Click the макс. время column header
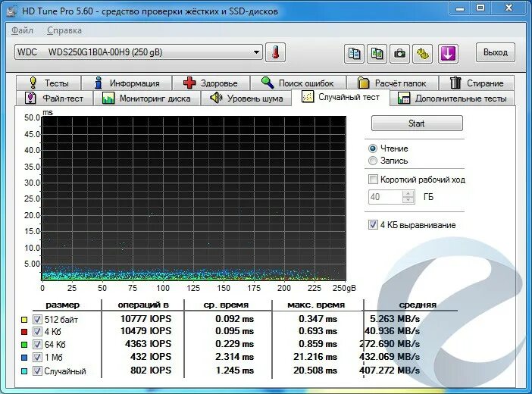The width and height of the screenshot is (532, 394). (x=316, y=305)
